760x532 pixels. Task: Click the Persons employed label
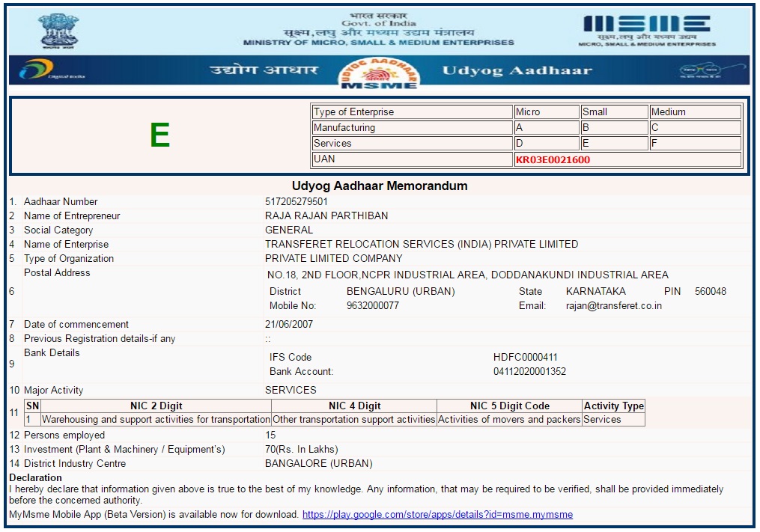point(64,435)
